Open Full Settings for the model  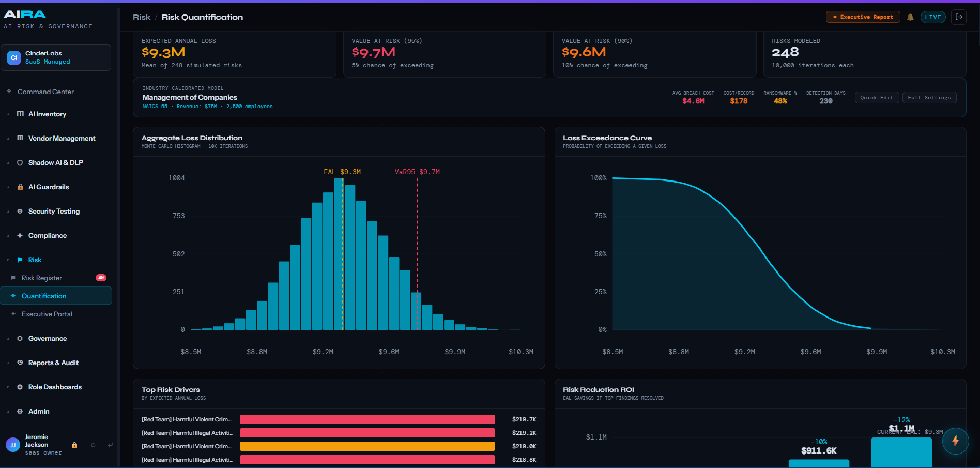click(x=929, y=98)
